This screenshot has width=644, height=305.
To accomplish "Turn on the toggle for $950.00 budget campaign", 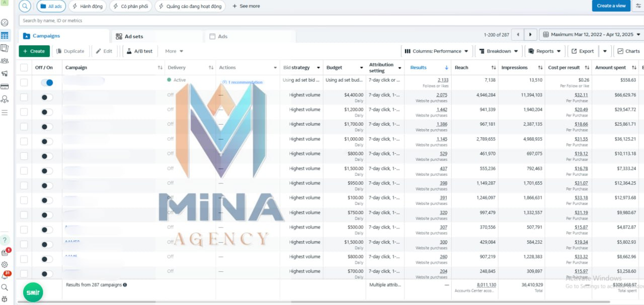I will [47, 186].
